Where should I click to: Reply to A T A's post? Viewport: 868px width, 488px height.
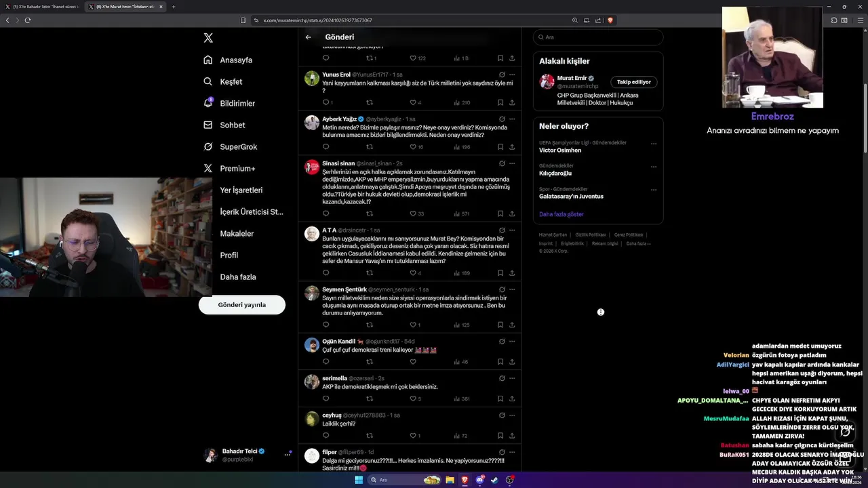click(326, 273)
